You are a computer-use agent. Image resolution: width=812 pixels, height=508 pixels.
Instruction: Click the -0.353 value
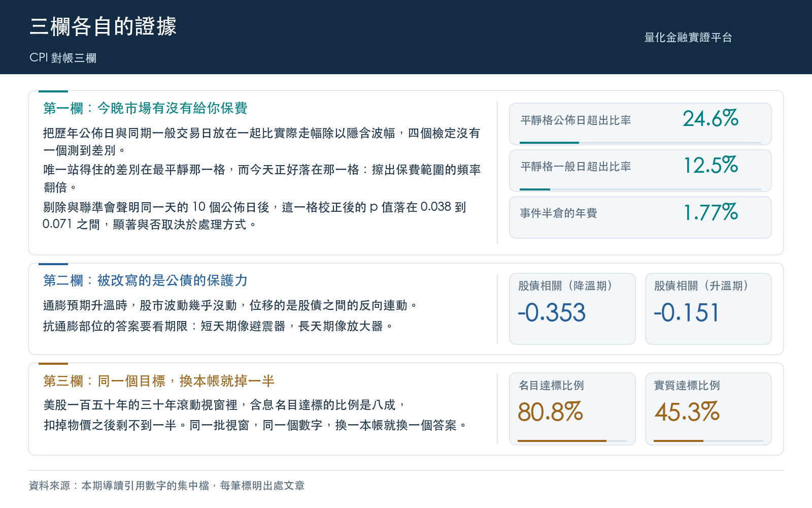pyautogui.click(x=552, y=312)
